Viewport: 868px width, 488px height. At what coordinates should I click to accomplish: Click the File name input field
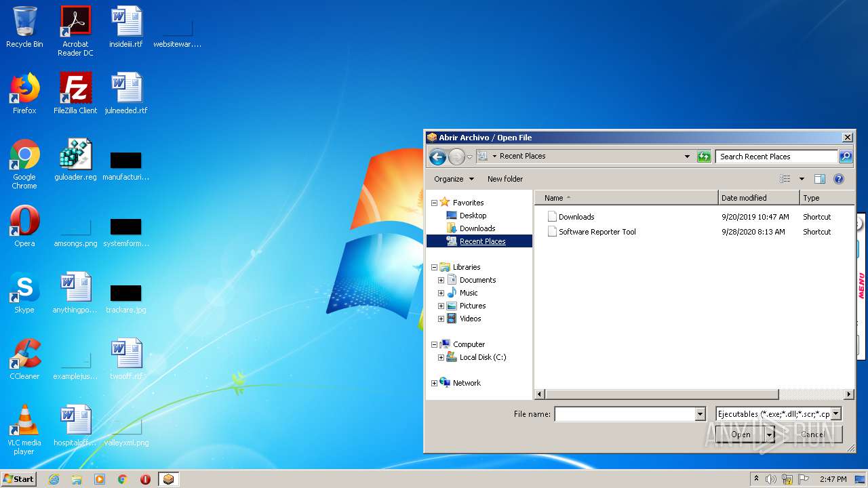[x=625, y=413]
